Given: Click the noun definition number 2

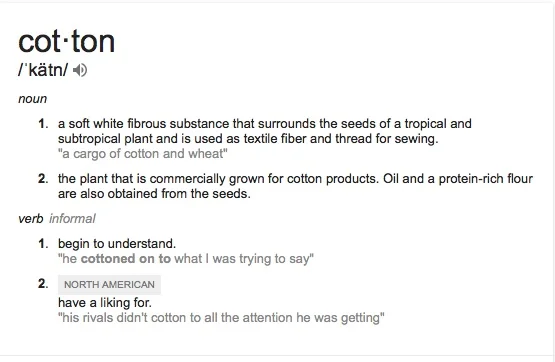Looking at the screenshot, I should (43, 178).
